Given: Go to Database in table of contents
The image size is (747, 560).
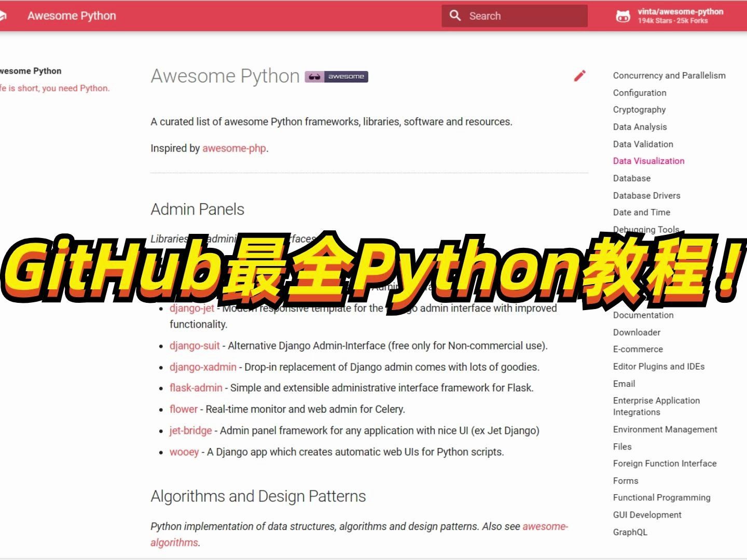Looking at the screenshot, I should pos(631,178).
